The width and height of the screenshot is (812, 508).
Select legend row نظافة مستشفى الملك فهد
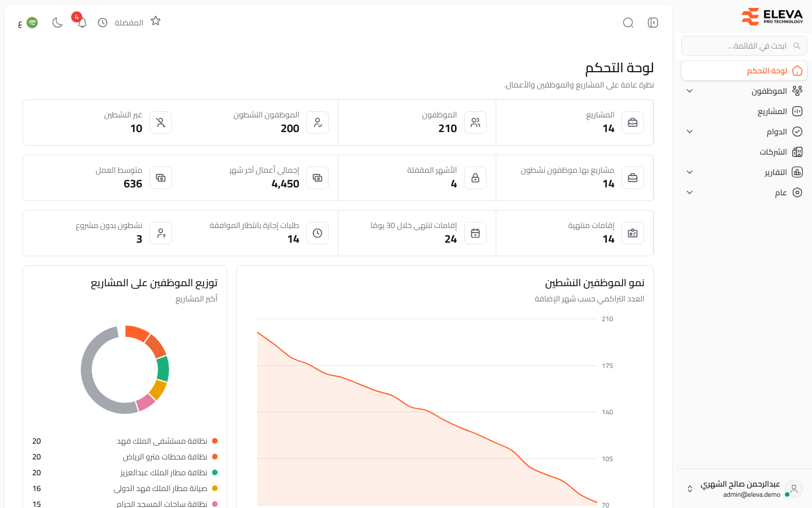[125, 441]
